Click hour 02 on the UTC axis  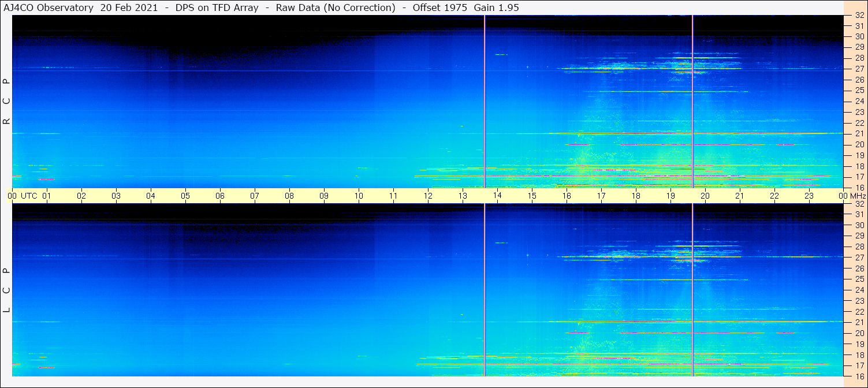click(x=81, y=196)
